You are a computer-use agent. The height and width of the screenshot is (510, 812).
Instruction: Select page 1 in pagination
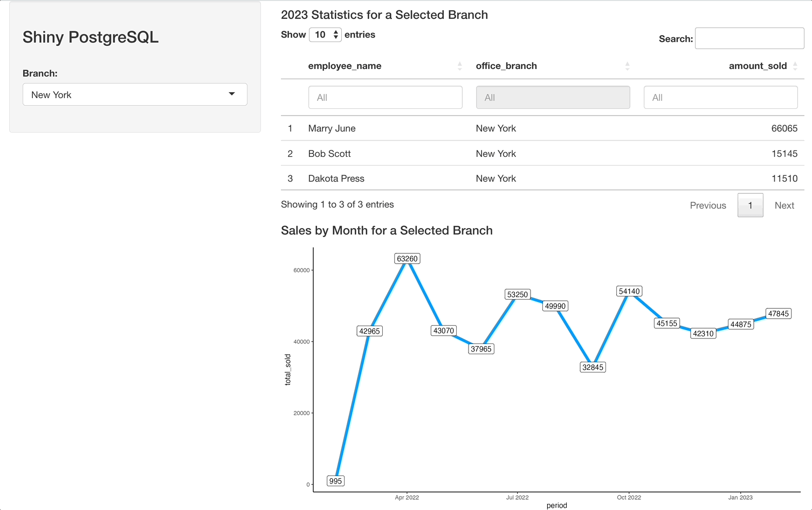click(x=750, y=205)
